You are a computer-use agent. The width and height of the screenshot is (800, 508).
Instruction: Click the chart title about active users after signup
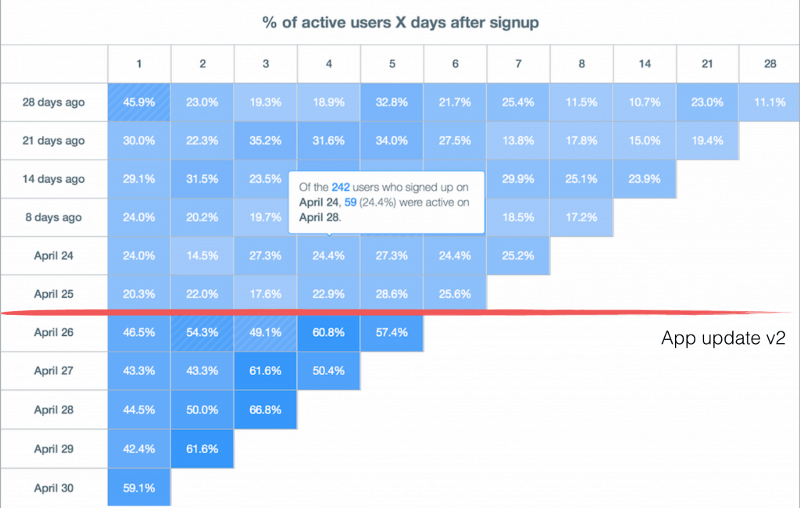(400, 20)
